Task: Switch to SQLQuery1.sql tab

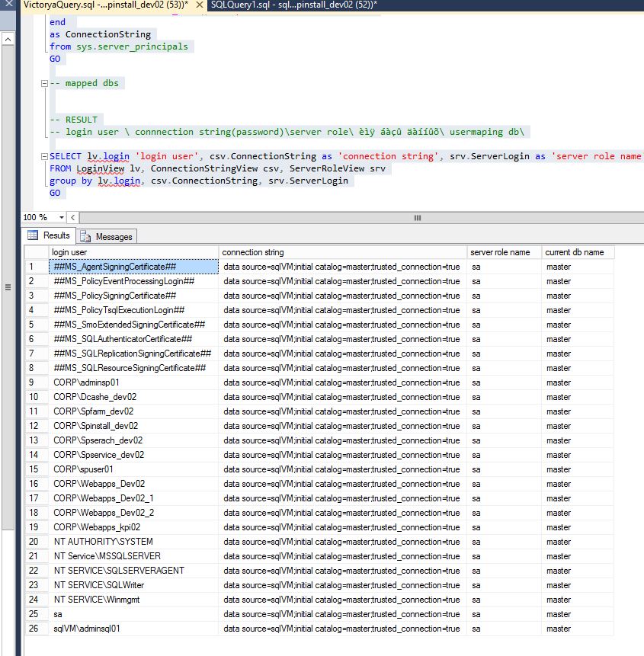Action: coord(293,5)
